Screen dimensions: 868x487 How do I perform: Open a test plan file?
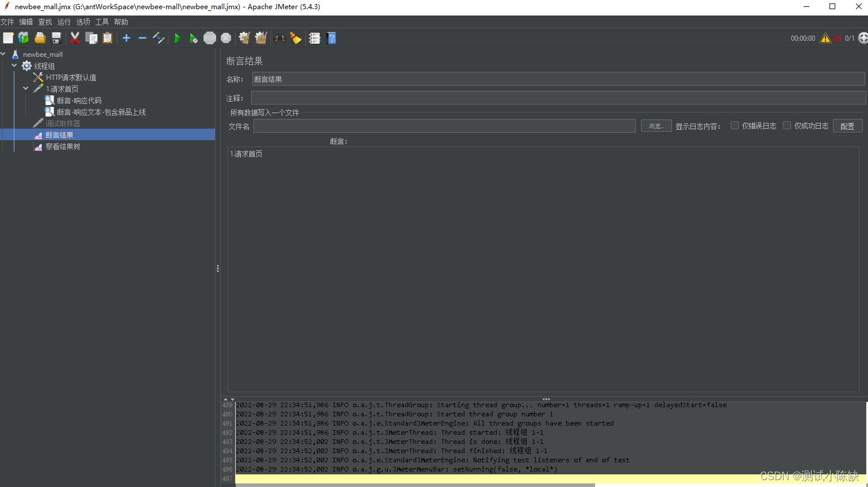(40, 38)
